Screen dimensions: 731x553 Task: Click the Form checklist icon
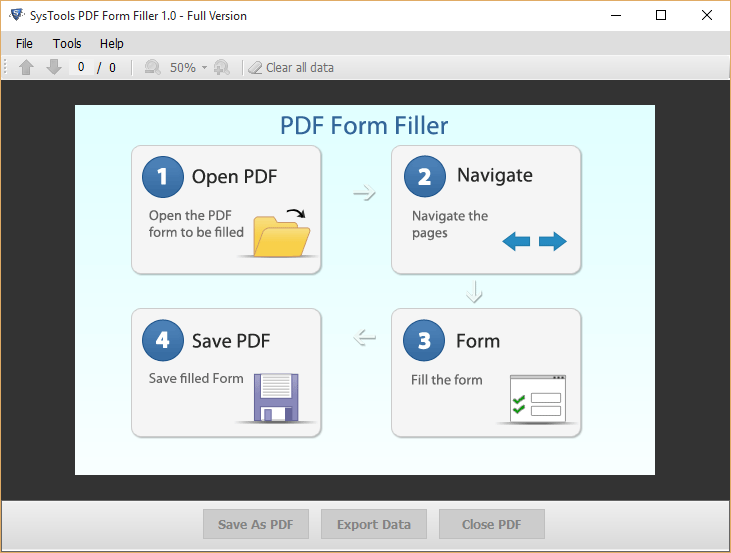[x=537, y=397]
